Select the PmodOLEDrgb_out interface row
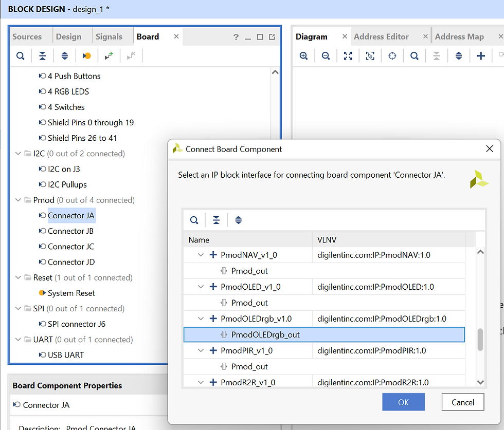This screenshot has width=504, height=430. pos(324,334)
